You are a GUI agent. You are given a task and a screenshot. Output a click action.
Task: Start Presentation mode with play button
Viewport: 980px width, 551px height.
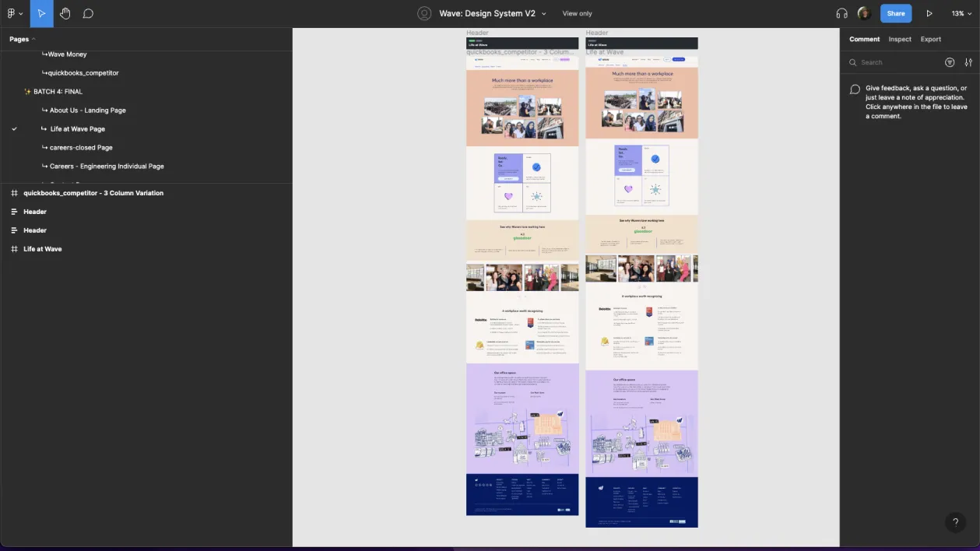point(929,13)
